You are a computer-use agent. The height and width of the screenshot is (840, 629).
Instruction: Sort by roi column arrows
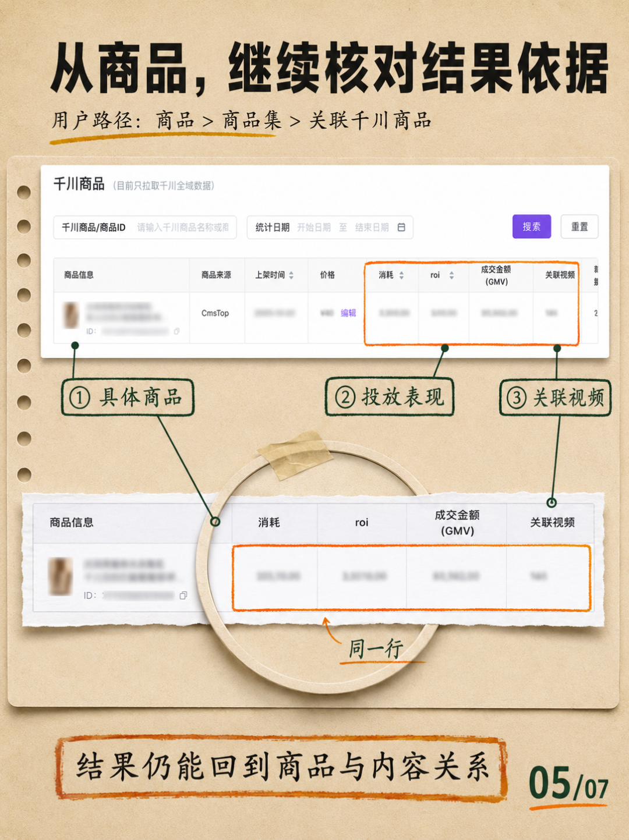tap(451, 275)
